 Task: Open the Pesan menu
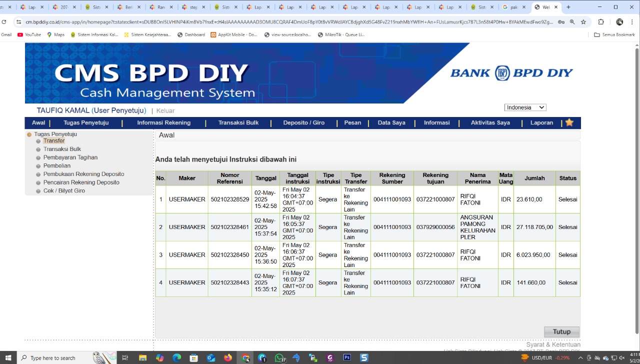tap(352, 122)
